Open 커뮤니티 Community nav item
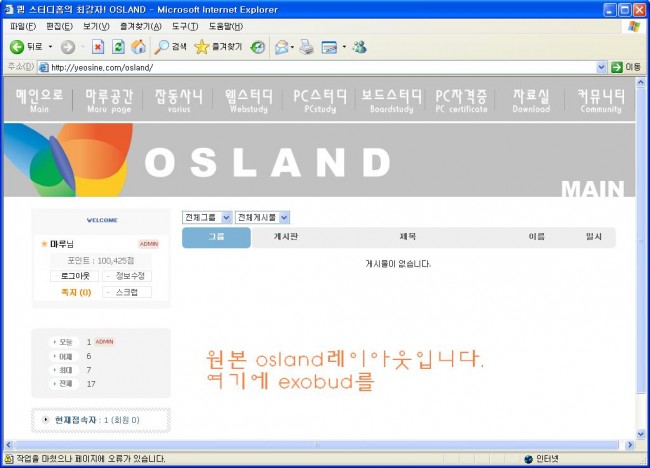The height and width of the screenshot is (468, 650). coord(601,100)
